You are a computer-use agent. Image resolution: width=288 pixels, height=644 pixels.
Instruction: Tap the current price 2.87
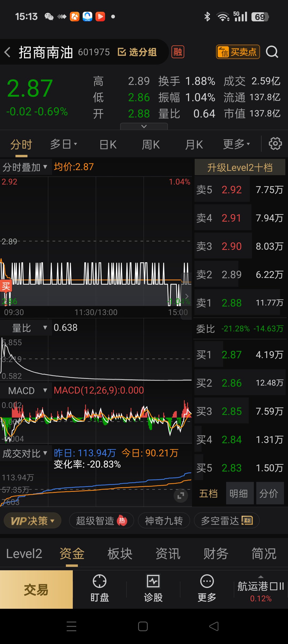click(30, 88)
